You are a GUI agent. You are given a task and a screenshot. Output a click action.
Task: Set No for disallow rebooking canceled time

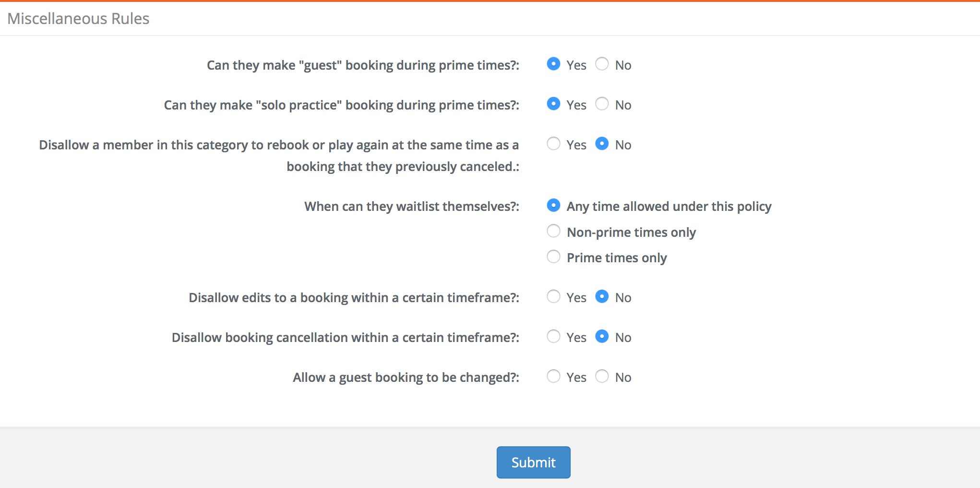point(602,144)
